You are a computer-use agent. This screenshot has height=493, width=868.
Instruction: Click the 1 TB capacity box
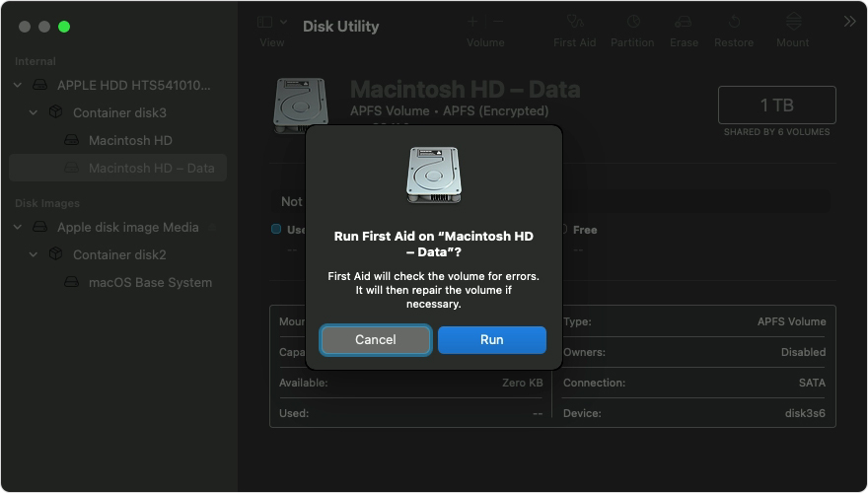coord(776,106)
